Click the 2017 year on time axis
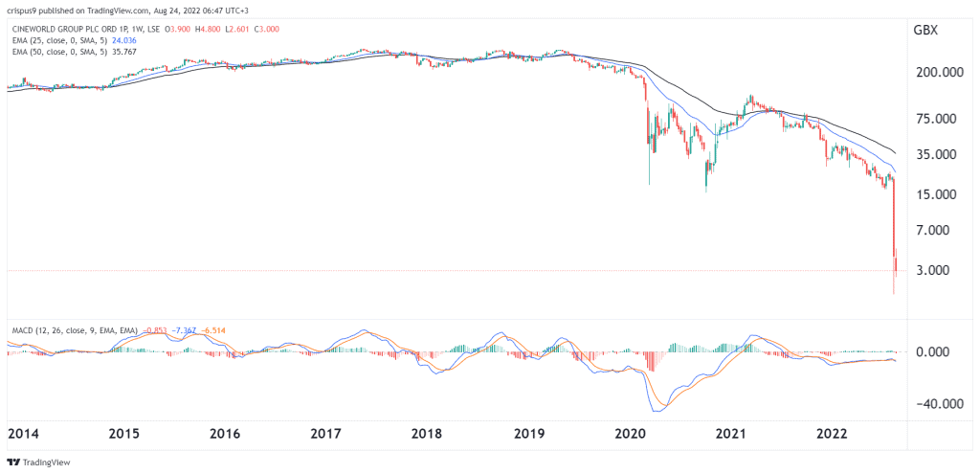This screenshot has width=980, height=474. [326, 434]
